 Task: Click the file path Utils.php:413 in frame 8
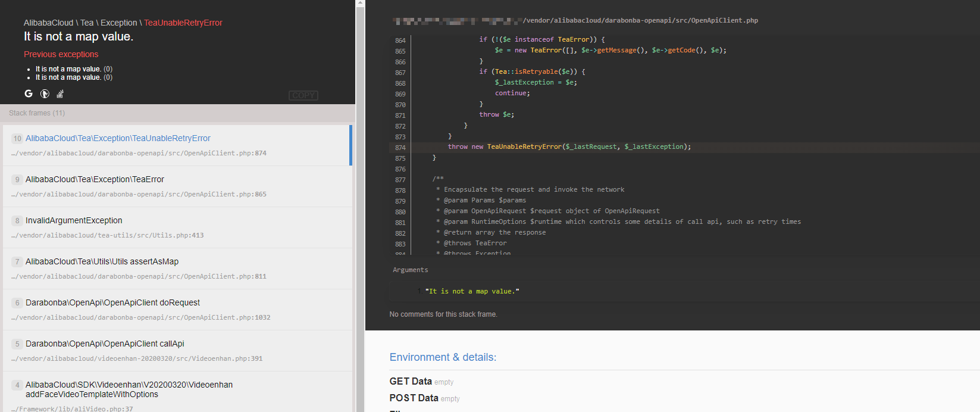(x=108, y=236)
